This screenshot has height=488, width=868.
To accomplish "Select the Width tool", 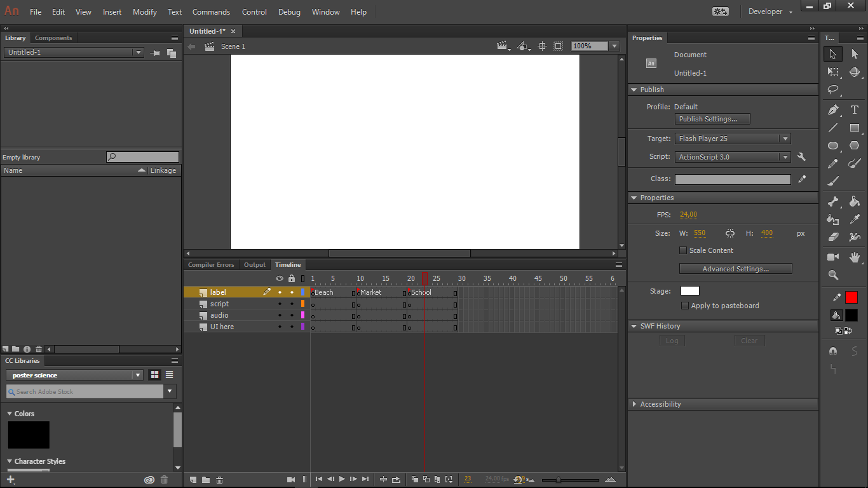I will pyautogui.click(x=855, y=237).
